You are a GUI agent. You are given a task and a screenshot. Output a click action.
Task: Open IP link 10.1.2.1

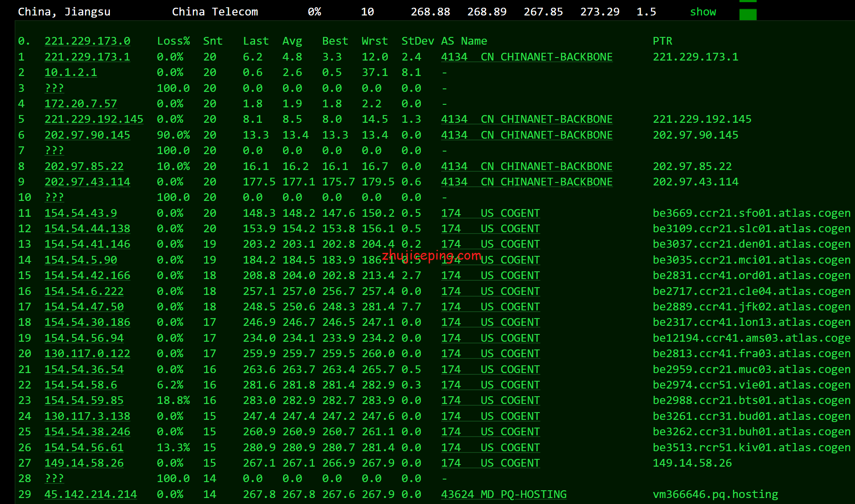coord(70,72)
